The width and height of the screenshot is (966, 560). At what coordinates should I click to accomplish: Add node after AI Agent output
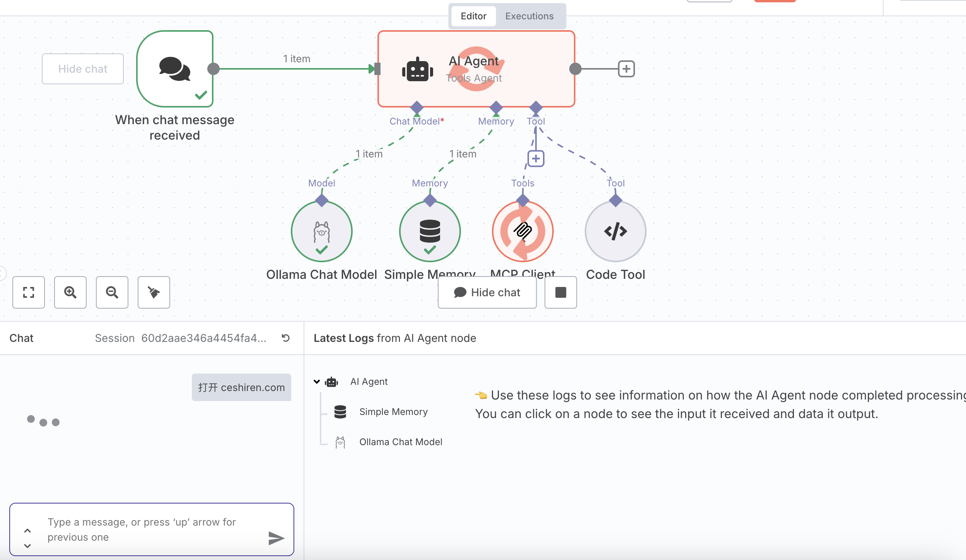coord(626,69)
